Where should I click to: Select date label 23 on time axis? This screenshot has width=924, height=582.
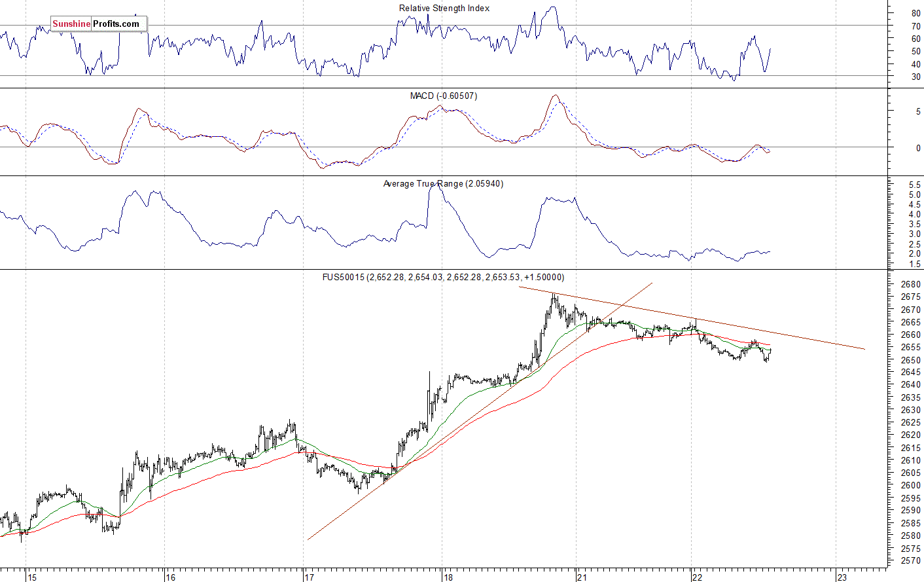tap(842, 577)
